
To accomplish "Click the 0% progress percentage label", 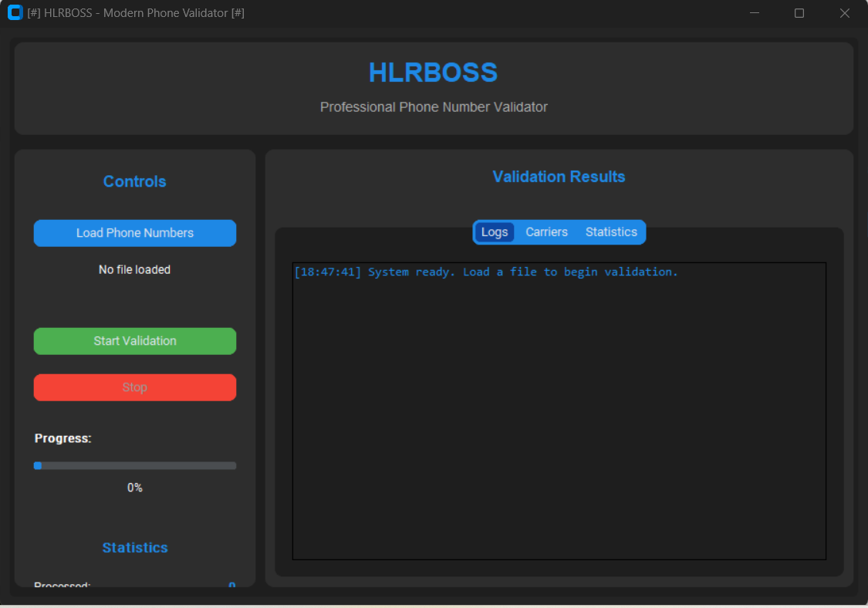I will click(x=135, y=488).
